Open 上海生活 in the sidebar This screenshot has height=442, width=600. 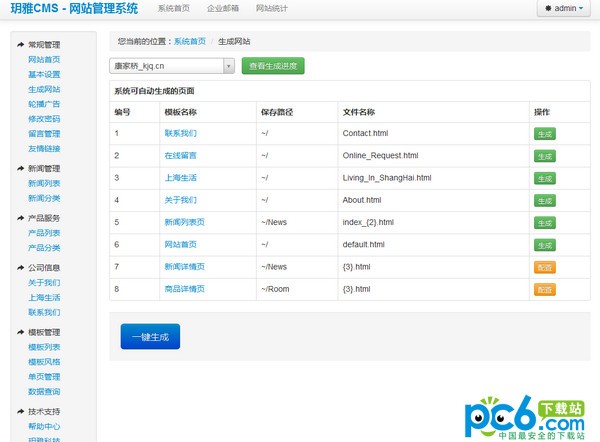point(44,297)
